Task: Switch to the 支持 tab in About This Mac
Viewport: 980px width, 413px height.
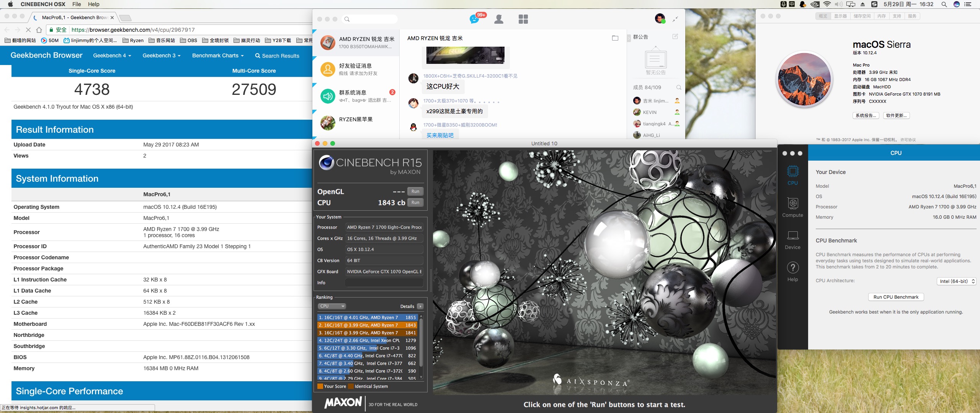Action: coord(897,16)
